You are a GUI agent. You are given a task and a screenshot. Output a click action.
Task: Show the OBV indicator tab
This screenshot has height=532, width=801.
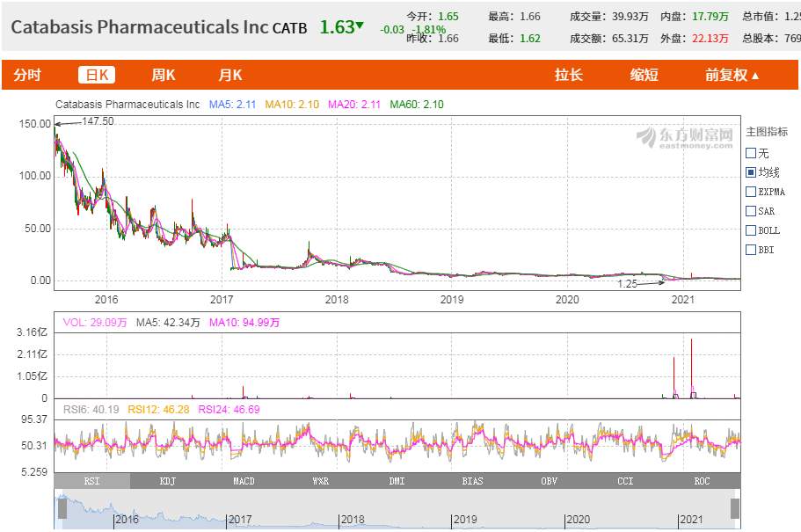(x=549, y=481)
